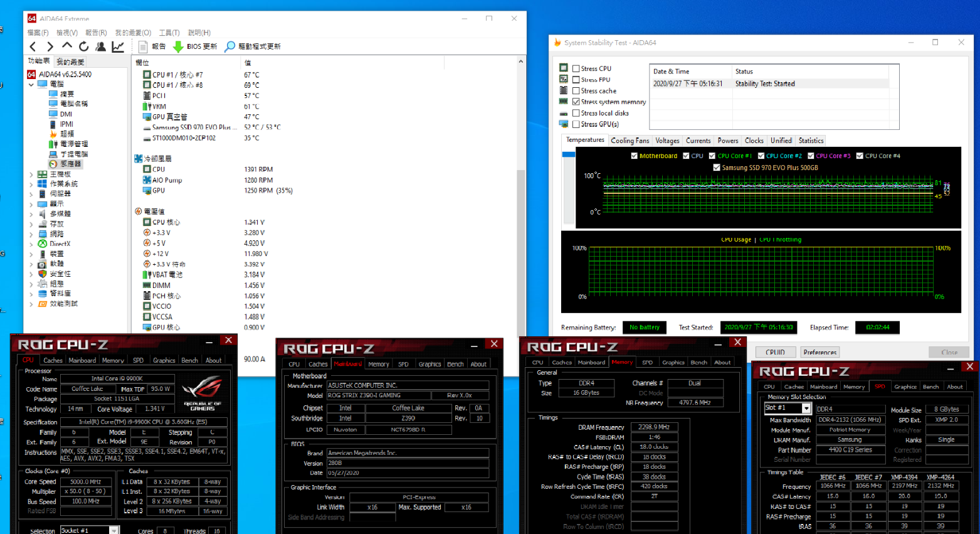
Task: Open the Socket #1 selection dropdown in CPU-Z
Action: pos(113,531)
